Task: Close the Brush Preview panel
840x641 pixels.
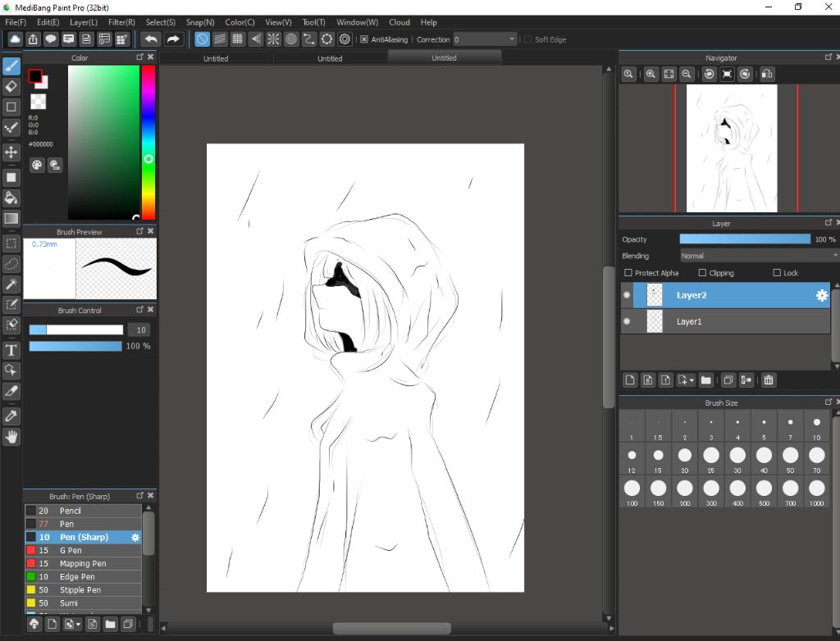Action: pos(151,231)
